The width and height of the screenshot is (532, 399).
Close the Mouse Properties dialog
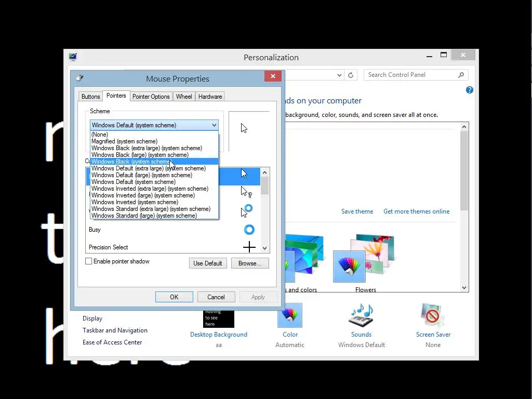273,76
